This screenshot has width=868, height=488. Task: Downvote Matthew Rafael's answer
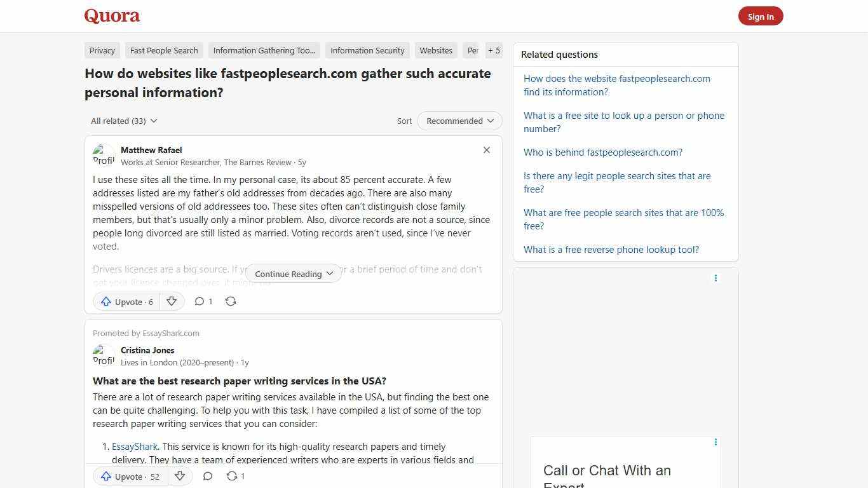tap(172, 301)
